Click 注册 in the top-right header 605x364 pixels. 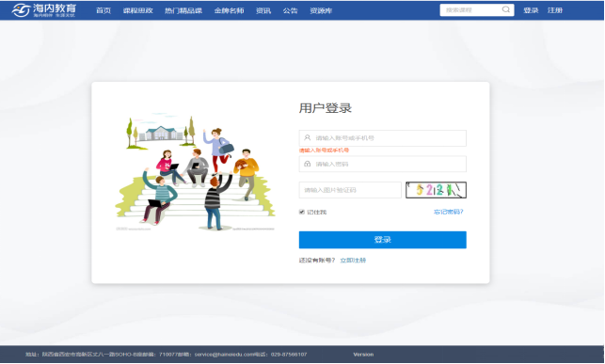tap(555, 10)
